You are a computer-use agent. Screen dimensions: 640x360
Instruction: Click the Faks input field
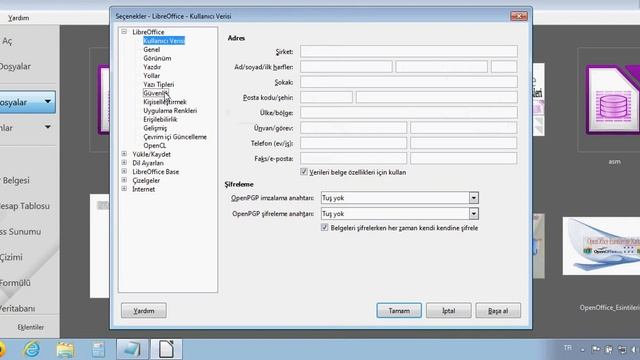coord(353,158)
